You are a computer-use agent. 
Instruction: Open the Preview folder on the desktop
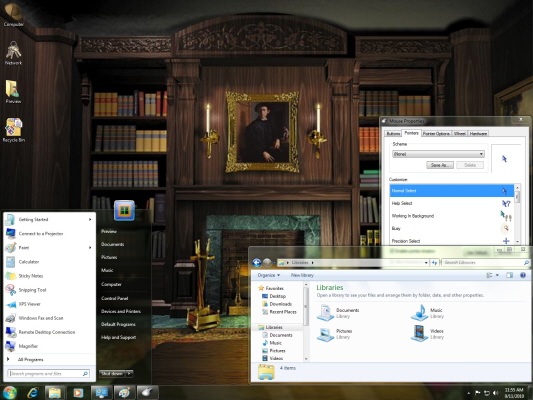(13, 91)
